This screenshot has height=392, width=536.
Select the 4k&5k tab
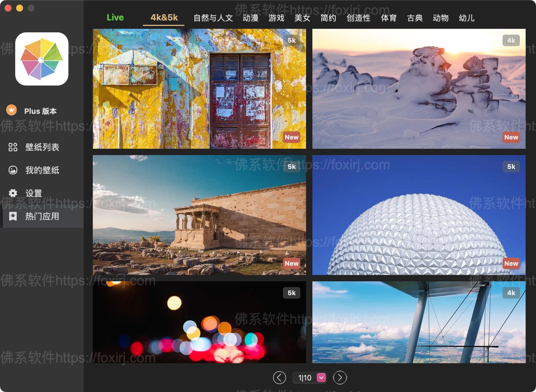click(164, 18)
